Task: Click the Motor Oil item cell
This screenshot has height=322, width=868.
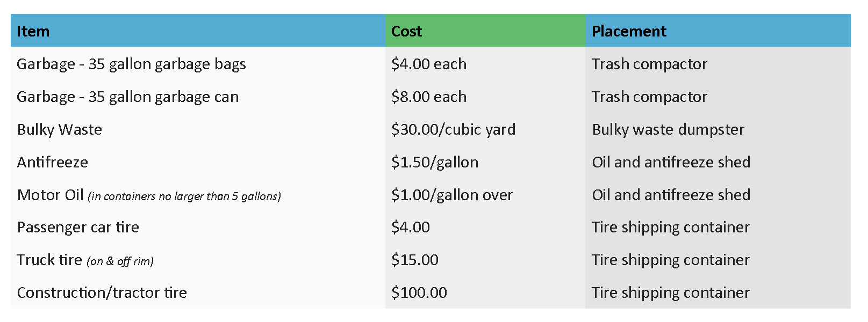Action: coord(51,195)
